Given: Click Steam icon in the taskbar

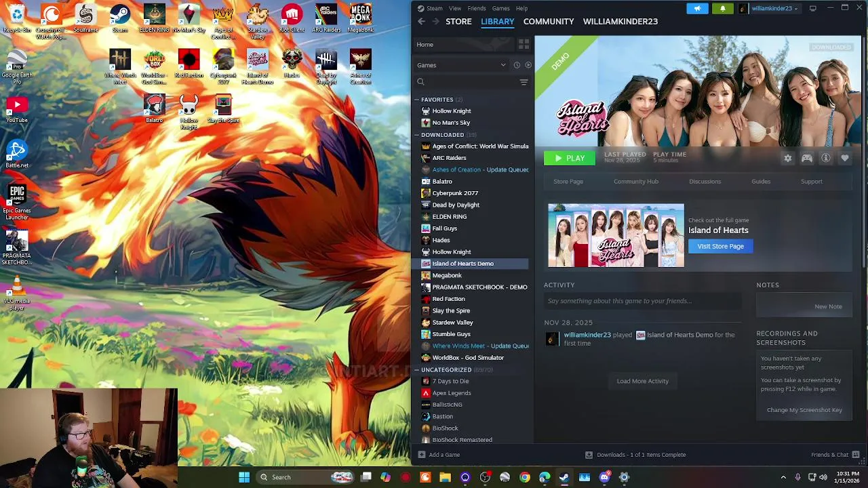Looking at the screenshot, I should [564, 477].
